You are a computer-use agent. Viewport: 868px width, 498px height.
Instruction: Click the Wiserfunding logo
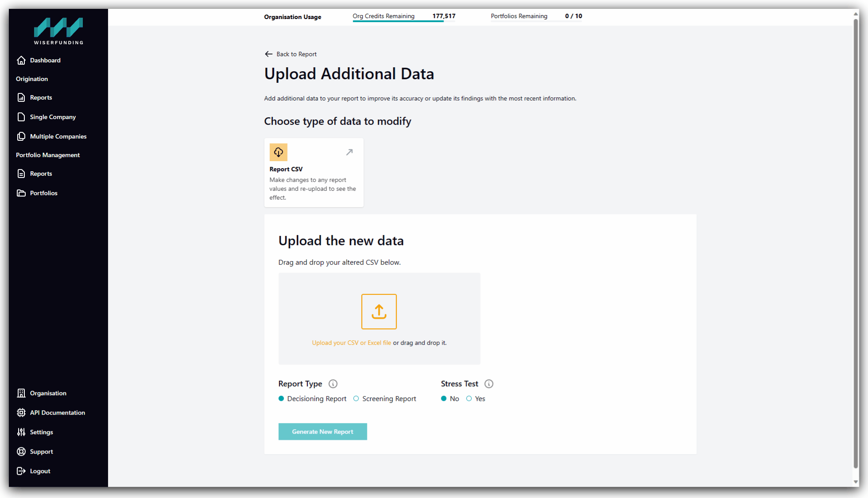tap(58, 31)
